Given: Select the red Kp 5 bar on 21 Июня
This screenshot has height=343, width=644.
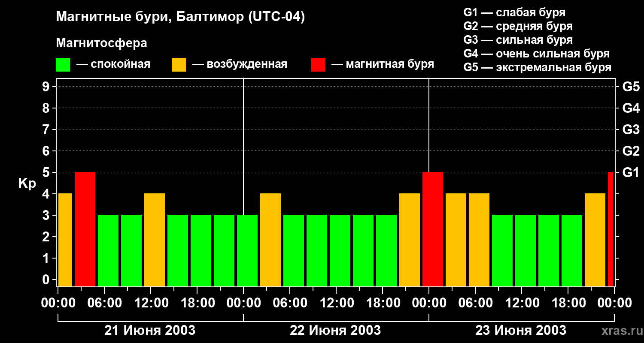Looking at the screenshot, I should click(x=85, y=229).
